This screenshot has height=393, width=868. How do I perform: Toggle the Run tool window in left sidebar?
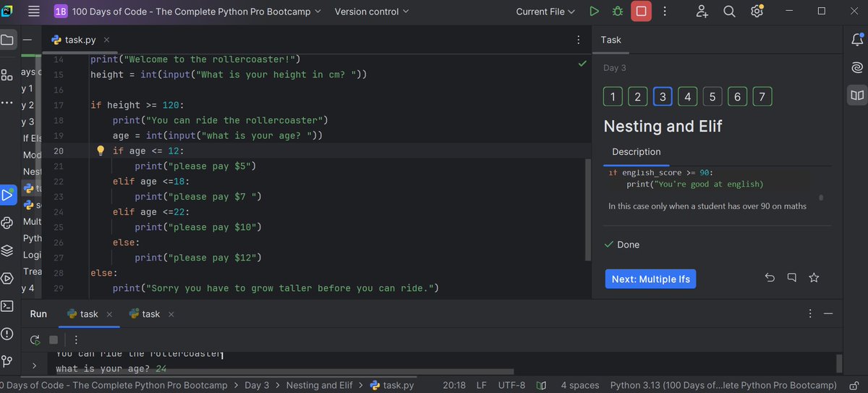[7, 195]
